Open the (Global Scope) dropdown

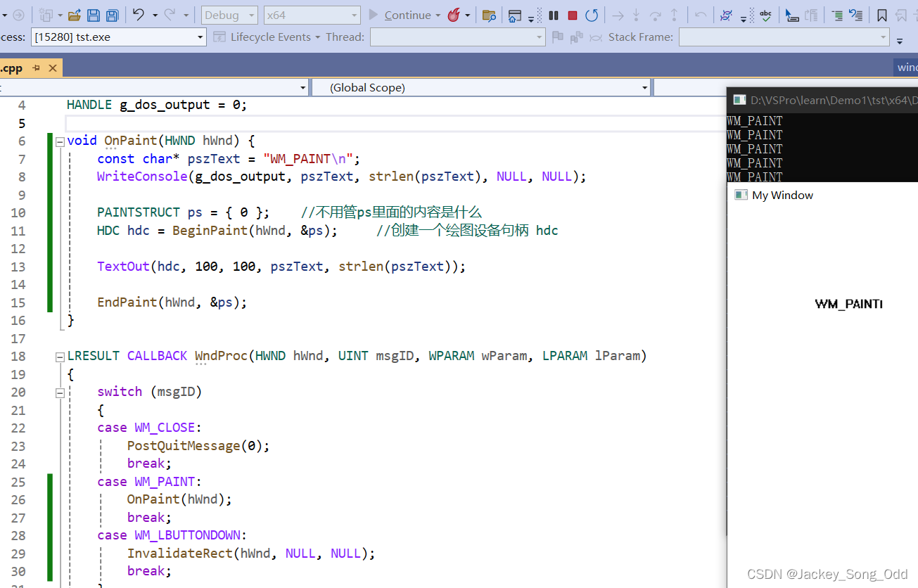click(x=480, y=88)
